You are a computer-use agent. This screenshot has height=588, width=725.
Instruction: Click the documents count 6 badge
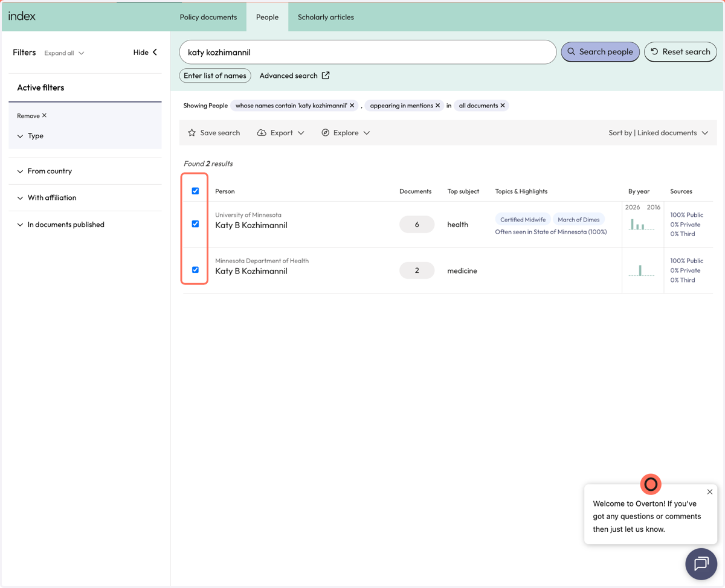[x=417, y=225]
